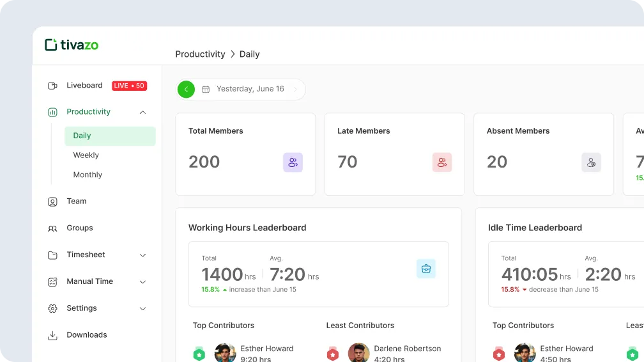The height and width of the screenshot is (362, 644).
Task: Click the Late Members red icon
Action: 442,162
